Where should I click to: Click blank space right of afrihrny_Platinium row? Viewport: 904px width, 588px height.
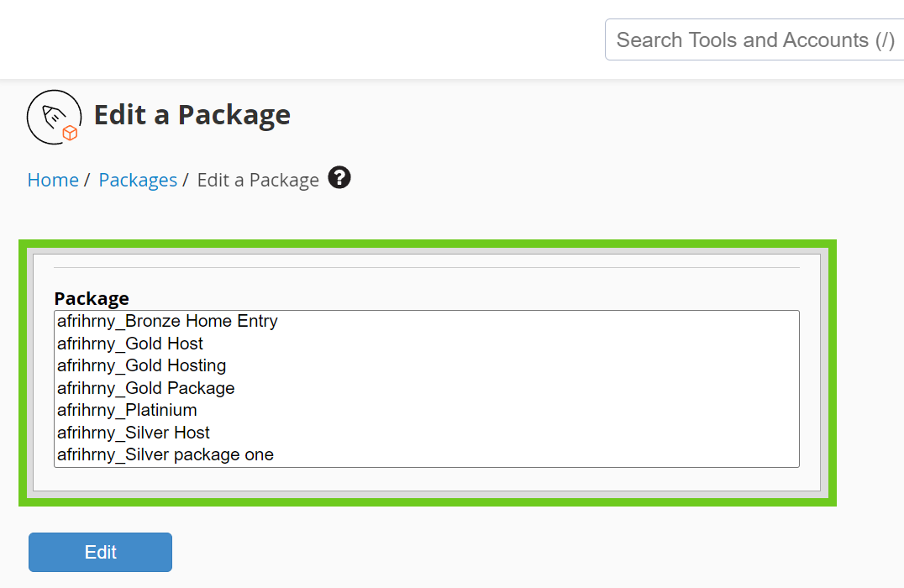[x=504, y=410]
